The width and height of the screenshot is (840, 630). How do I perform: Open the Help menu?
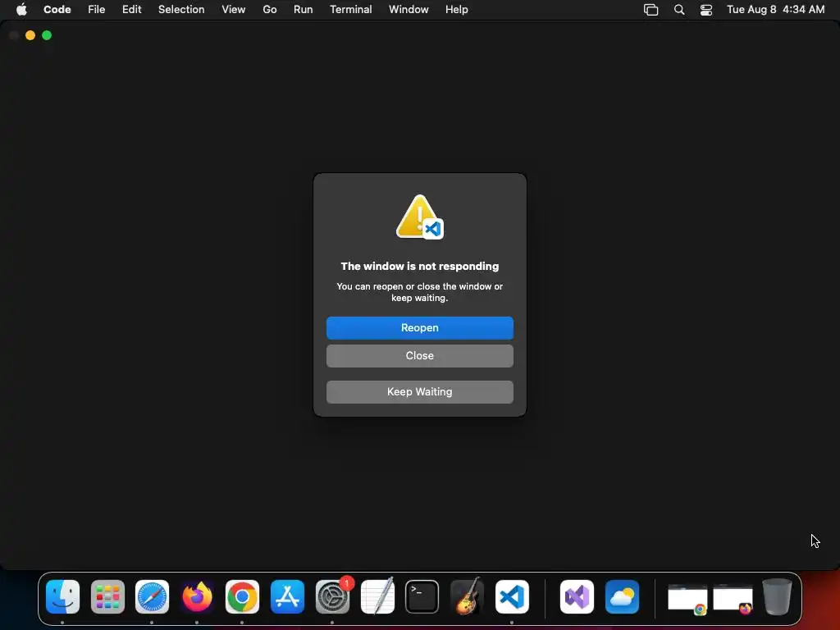pyautogui.click(x=456, y=10)
